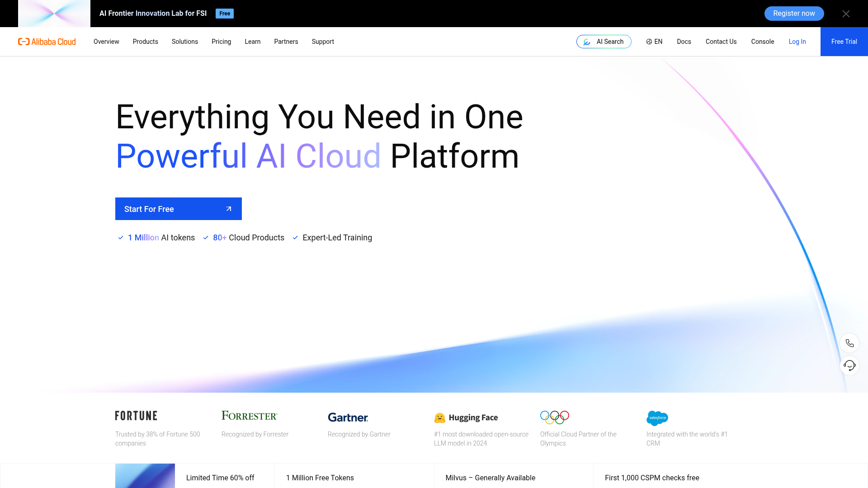Click the phone contact icon on right edge
The width and height of the screenshot is (868, 488).
(x=850, y=343)
